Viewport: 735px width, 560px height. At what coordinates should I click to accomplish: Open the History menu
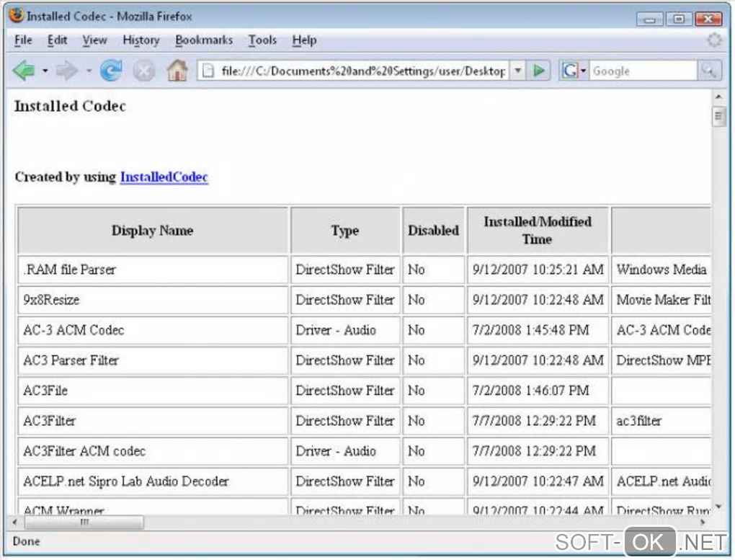point(141,40)
